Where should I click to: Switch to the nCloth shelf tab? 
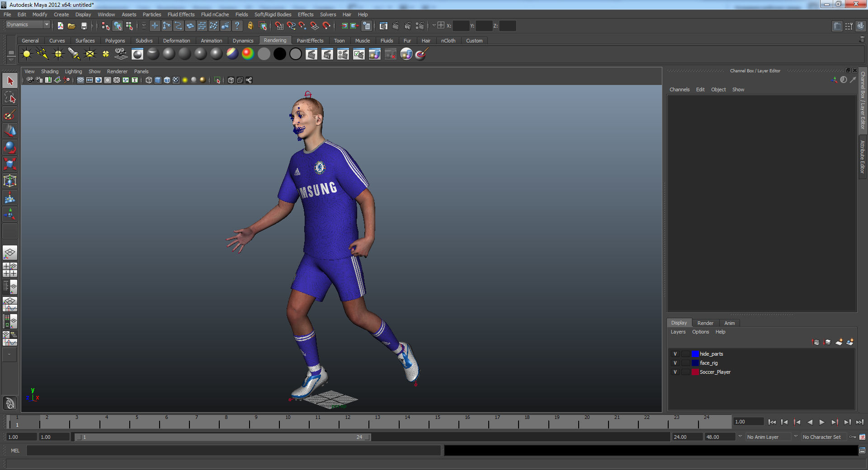[x=448, y=41]
